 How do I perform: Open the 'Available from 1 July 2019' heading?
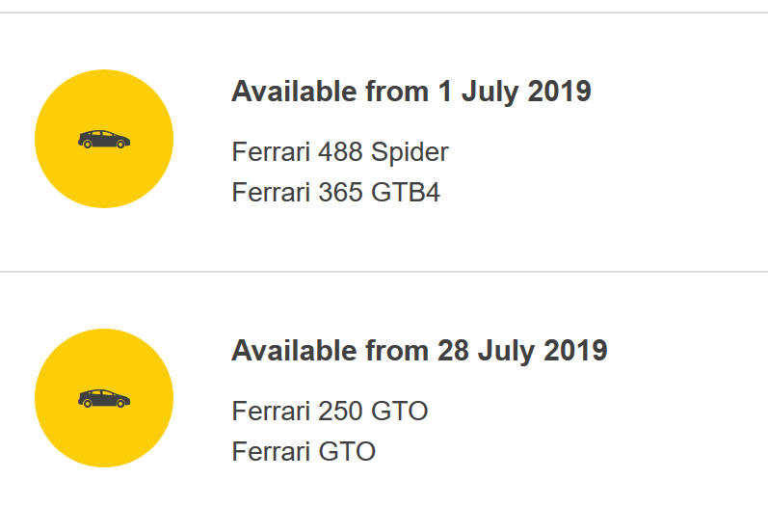point(410,92)
